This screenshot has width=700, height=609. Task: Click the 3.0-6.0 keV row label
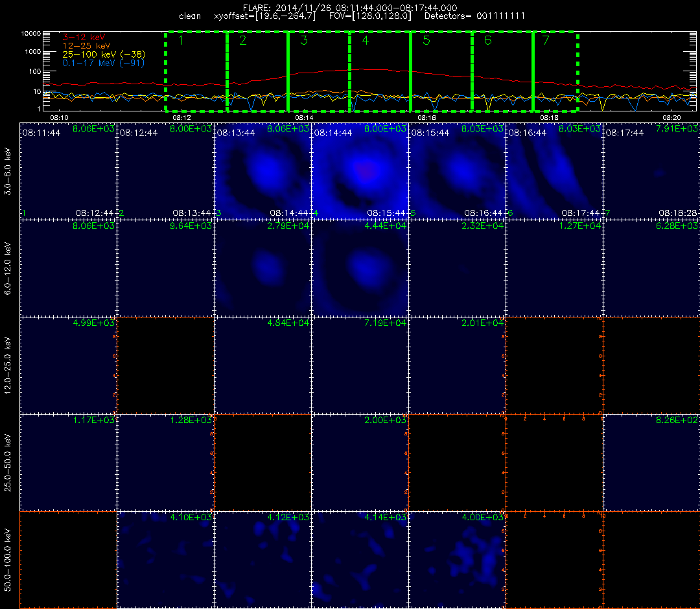pos(8,171)
